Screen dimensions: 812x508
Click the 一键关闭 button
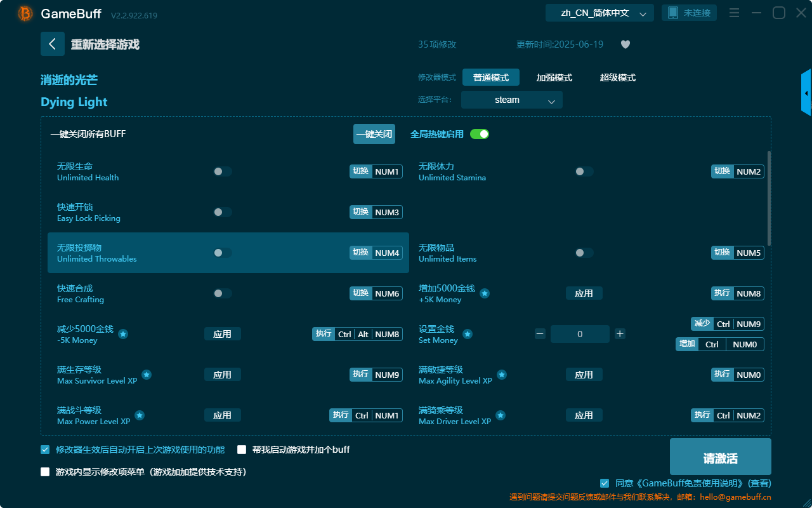(374, 134)
